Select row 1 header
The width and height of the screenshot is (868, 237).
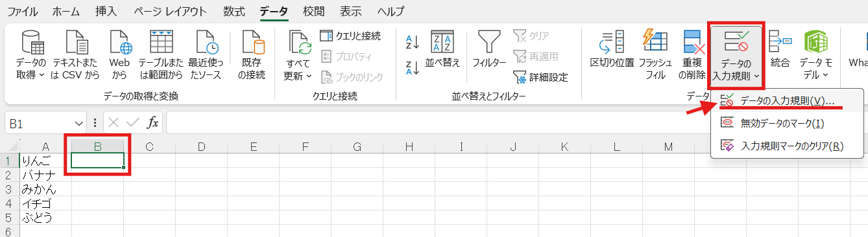pos(10,161)
